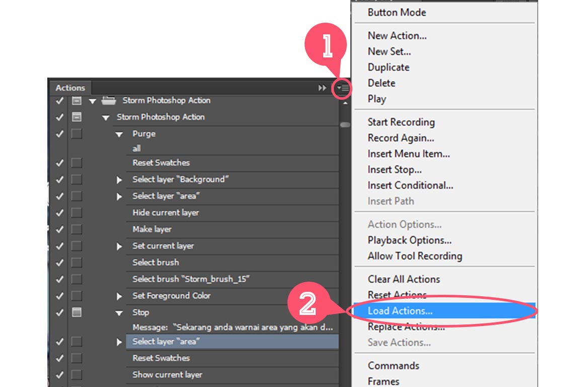The image size is (588, 387).
Task: Select the Show current layer step
Action: (x=232, y=374)
